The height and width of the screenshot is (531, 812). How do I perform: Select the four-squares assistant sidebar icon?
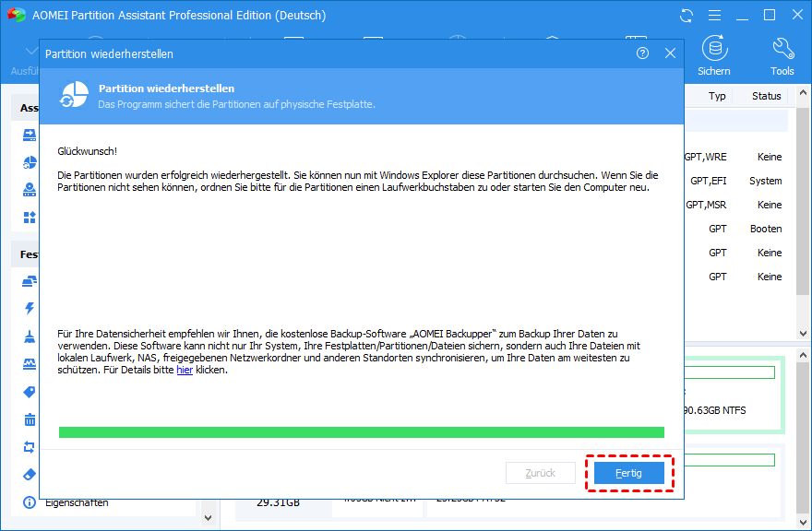point(30,218)
